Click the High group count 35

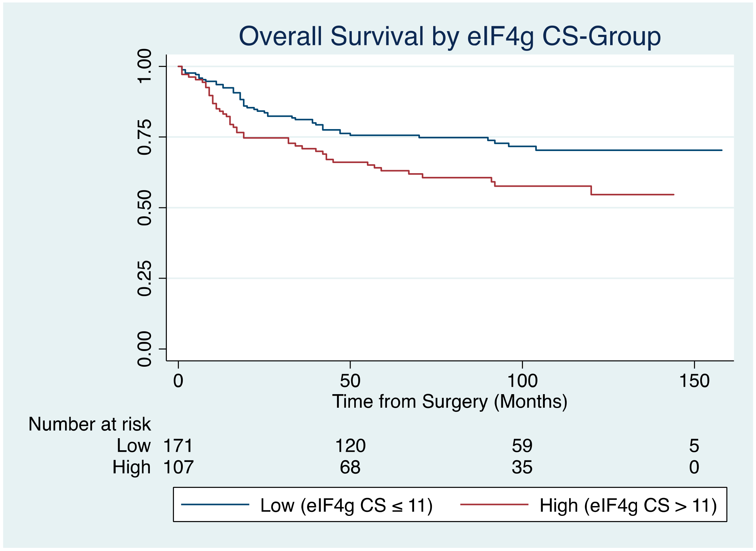[x=522, y=467]
